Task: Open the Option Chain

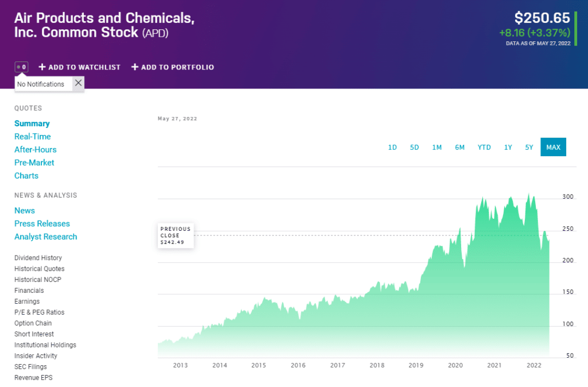Action: pos(33,323)
